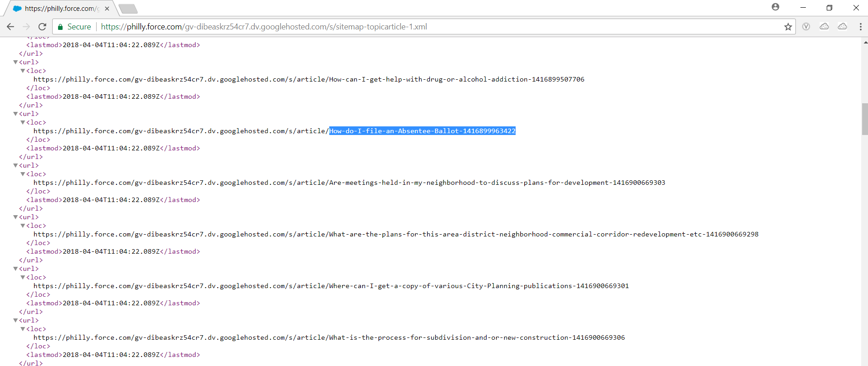The width and height of the screenshot is (868, 366).
Task: Click the Where-can-I-get-a-copy URL text
Action: point(331,286)
